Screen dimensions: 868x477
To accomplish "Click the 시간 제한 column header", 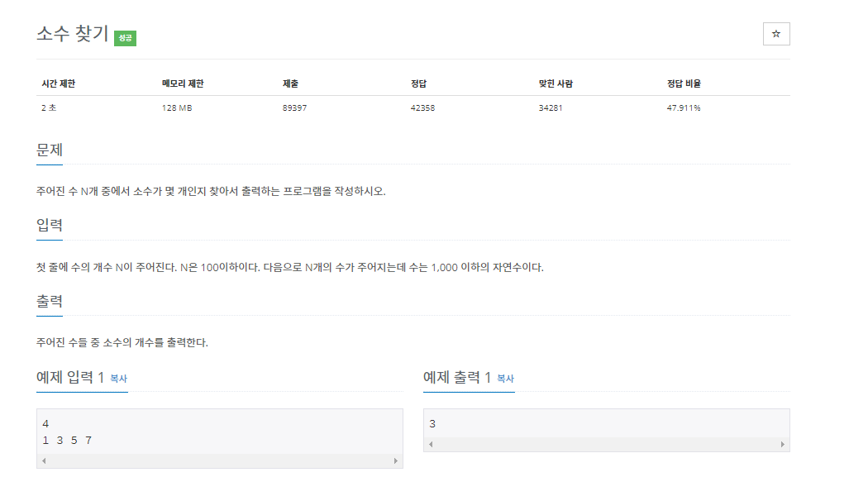I will pos(58,83).
